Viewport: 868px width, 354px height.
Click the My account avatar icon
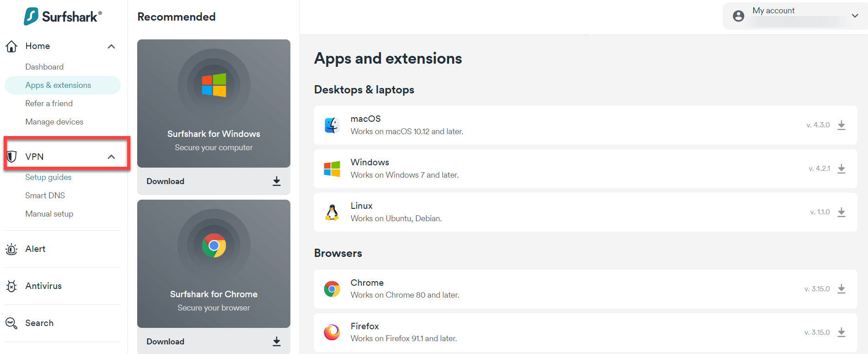738,16
